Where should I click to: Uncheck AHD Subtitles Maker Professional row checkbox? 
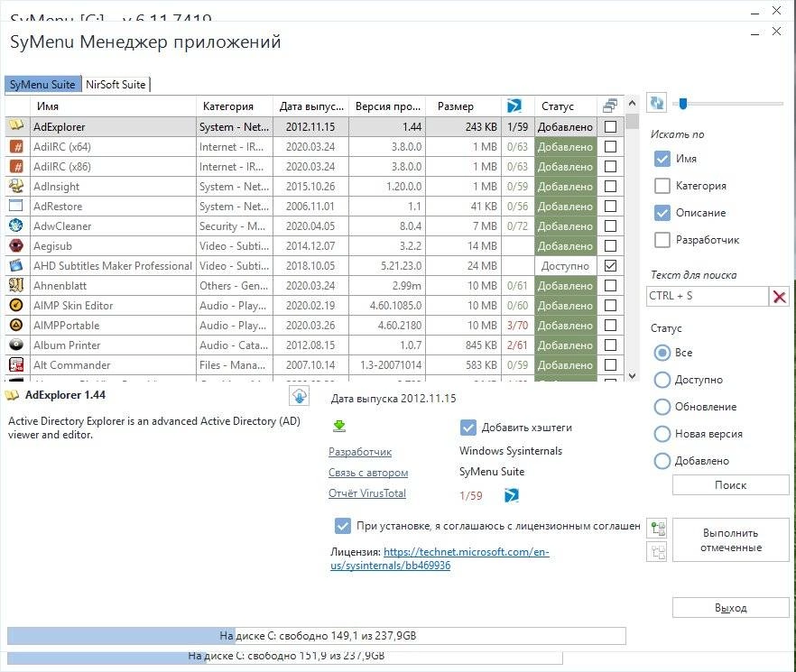[611, 265]
